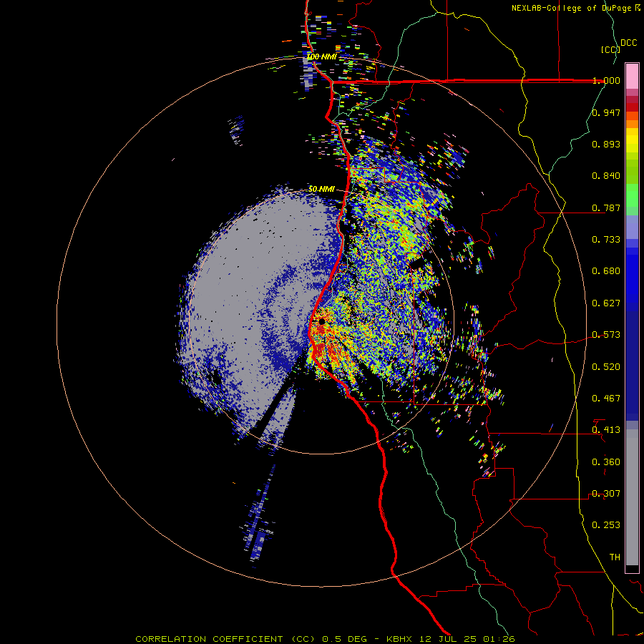644x644 pixels.
Task: Click the Correlation Coefficient KBHX caption text
Action: 325,639
